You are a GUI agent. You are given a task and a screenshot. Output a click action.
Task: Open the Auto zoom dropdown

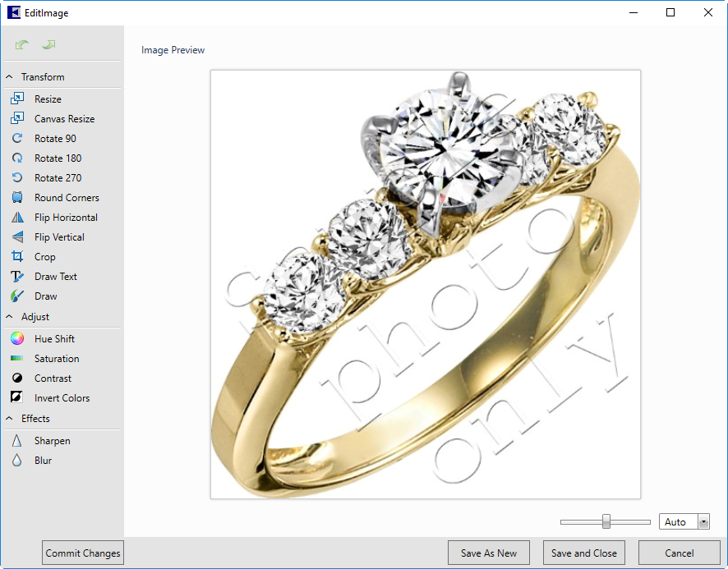coord(703,522)
